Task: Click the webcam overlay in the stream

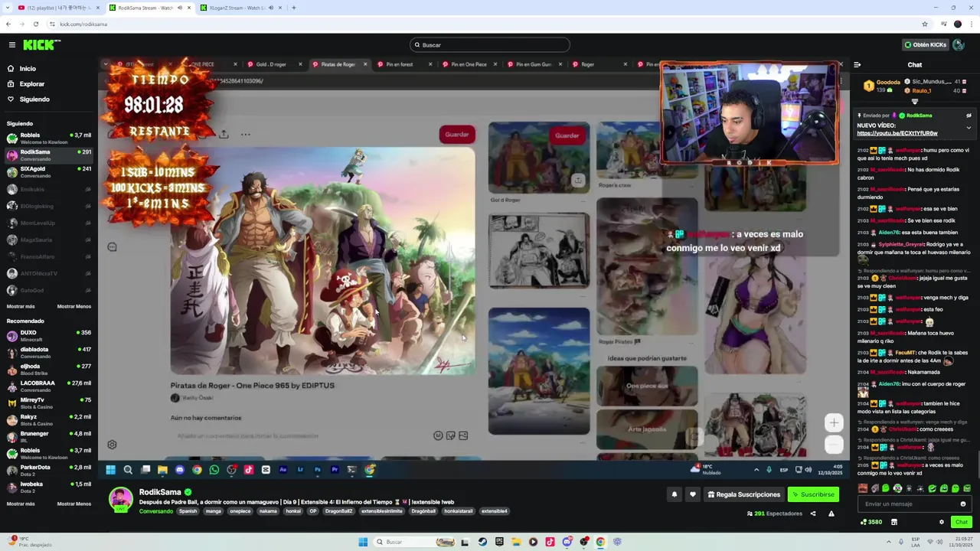Action: point(750,113)
